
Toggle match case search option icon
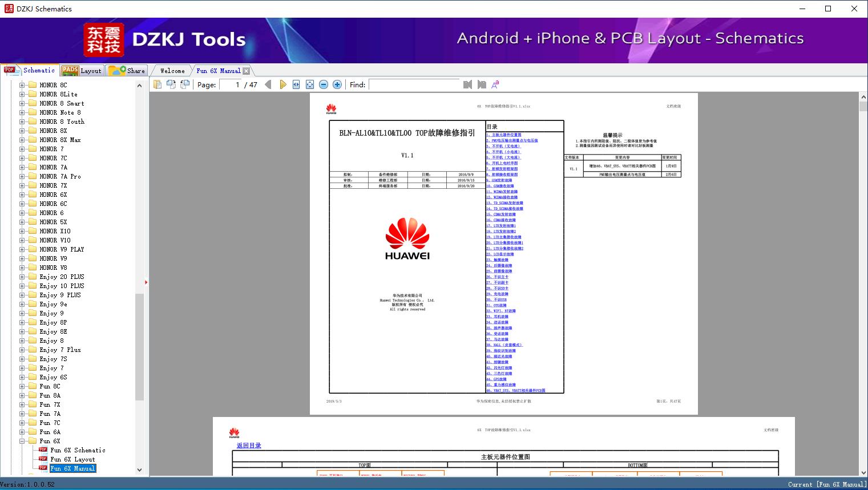pyautogui.click(x=495, y=84)
